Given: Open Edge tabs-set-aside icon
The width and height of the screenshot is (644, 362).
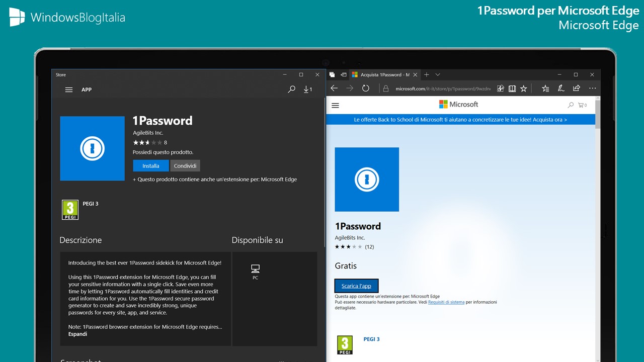Looking at the screenshot, I should coord(332,74).
